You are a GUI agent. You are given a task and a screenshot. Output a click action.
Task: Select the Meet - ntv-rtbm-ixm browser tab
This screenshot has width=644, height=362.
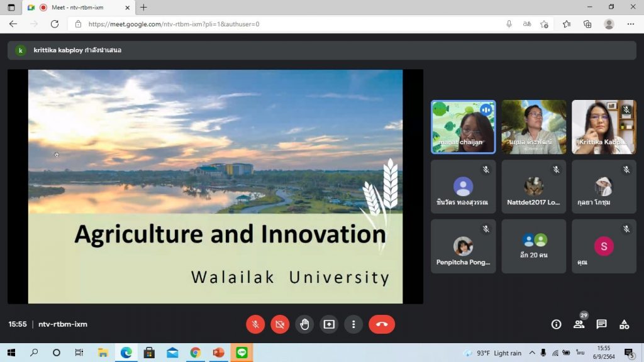tap(77, 8)
